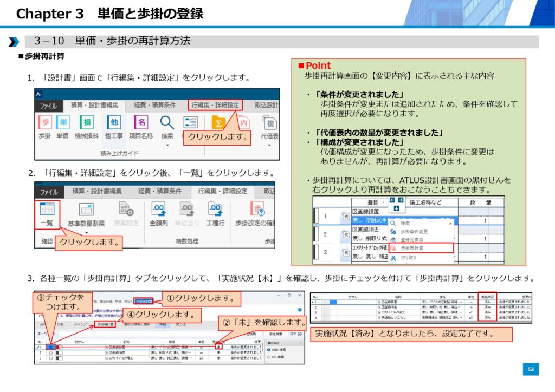The height and width of the screenshot is (392, 555).
Task: Open the 機械損料 tool
Action: click(86, 122)
